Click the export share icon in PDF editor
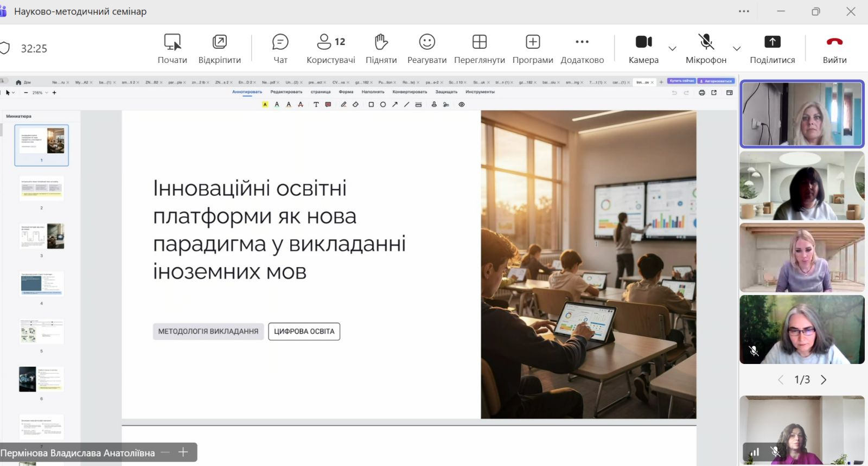This screenshot has height=466, width=868. (714, 93)
